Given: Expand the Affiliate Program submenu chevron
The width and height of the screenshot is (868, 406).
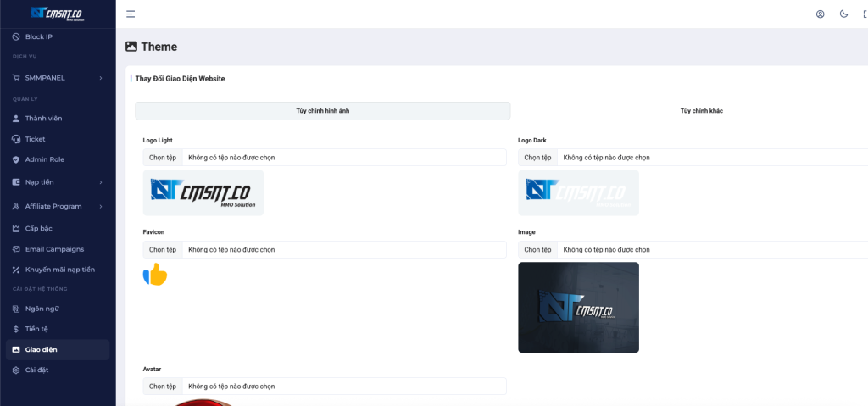Looking at the screenshot, I should pos(101,207).
